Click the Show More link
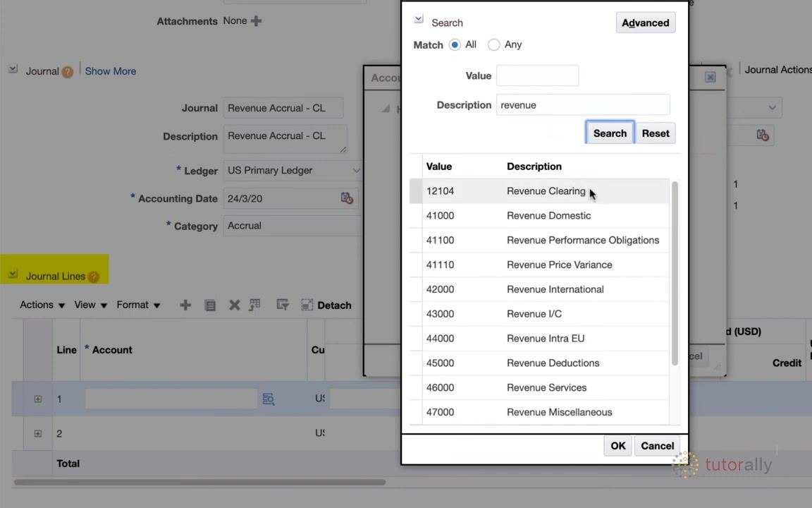 pyautogui.click(x=110, y=71)
